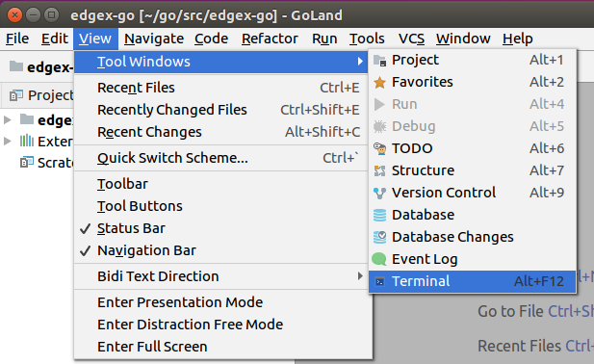Open Project tool window from submenu
594x364 pixels.
click(473, 60)
